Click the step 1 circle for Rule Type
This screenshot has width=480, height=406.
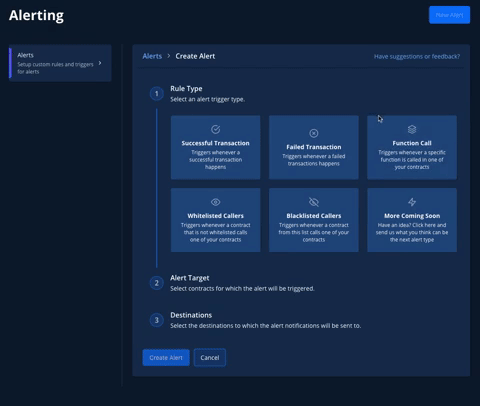point(157,94)
